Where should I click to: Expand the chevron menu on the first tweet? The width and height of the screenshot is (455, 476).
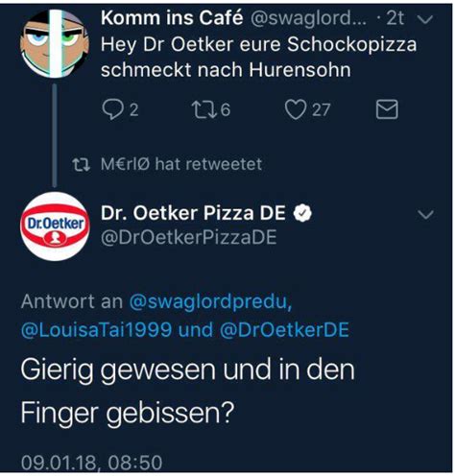(x=425, y=19)
